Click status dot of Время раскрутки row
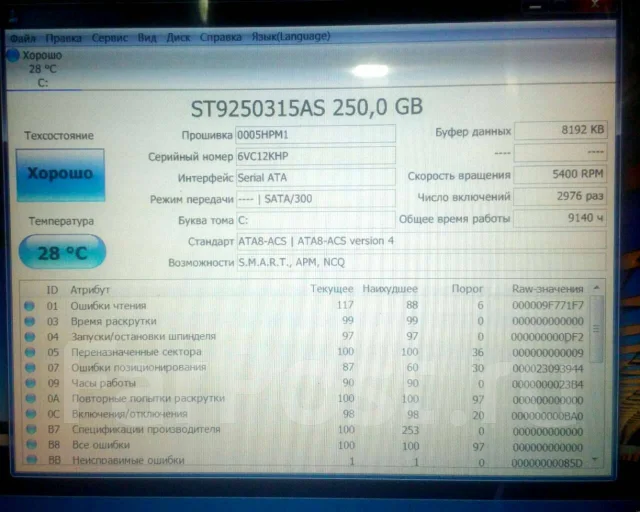This screenshot has height=512, width=640. coord(29,321)
